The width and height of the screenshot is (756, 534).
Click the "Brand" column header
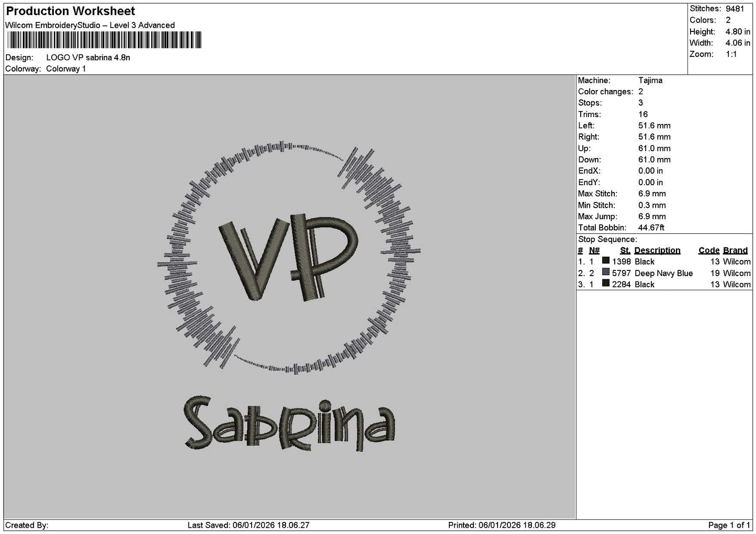(x=735, y=251)
